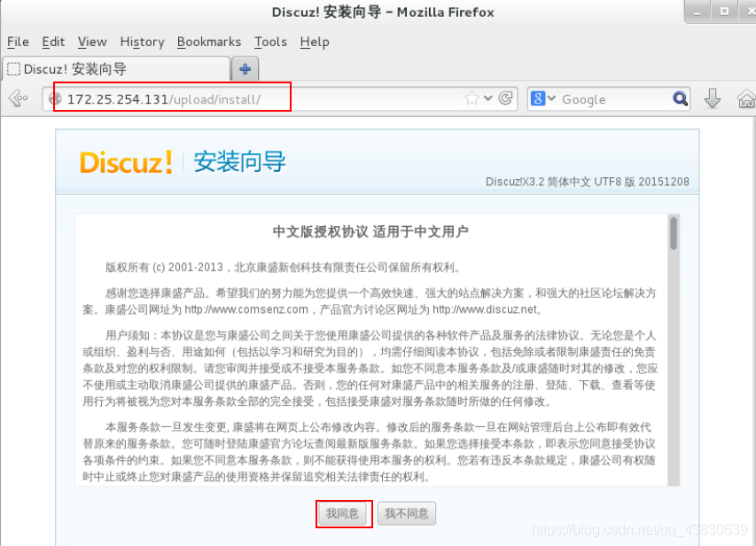Click the 中文版授权协议 适用于中文用户 heading
Image resolution: width=756 pixels, height=546 pixels.
[370, 231]
